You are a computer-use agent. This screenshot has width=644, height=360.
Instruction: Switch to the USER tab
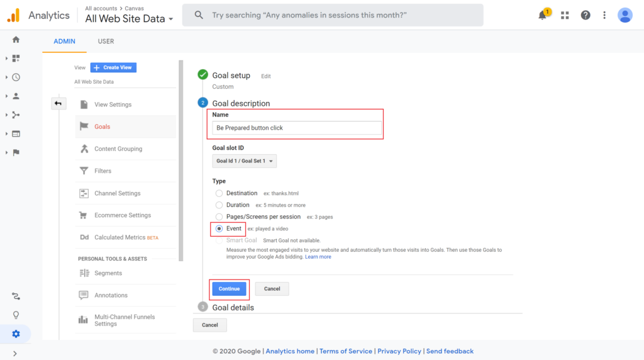coord(106,41)
